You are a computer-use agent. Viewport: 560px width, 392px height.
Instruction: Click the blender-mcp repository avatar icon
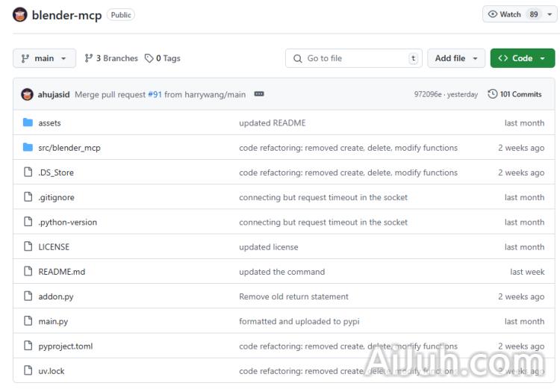pos(20,15)
